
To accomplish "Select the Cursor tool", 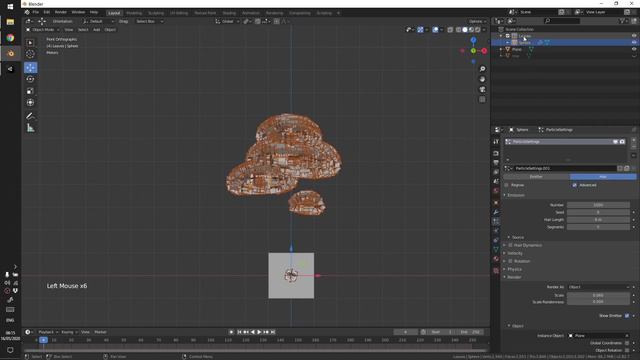I will click(x=30, y=54).
